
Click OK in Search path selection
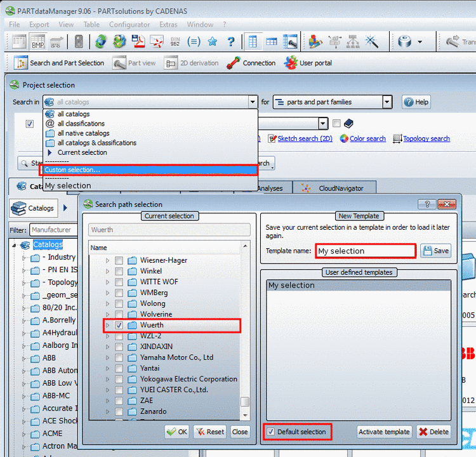[177, 432]
